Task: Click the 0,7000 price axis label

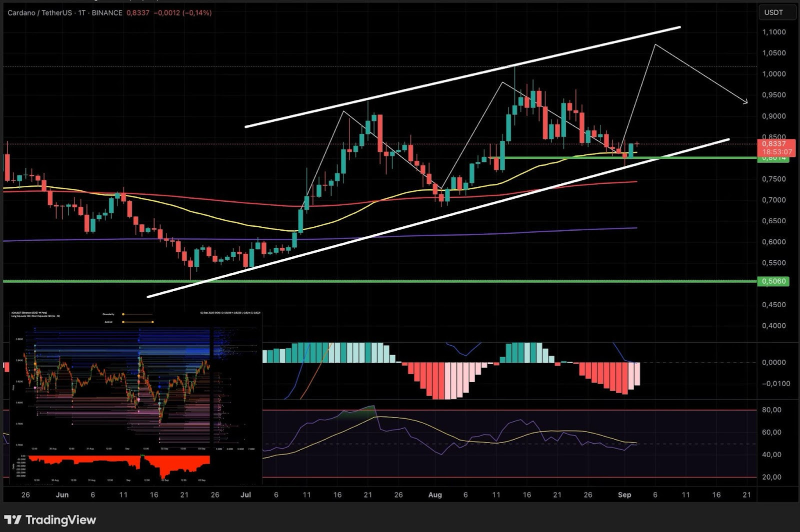Action: click(773, 200)
